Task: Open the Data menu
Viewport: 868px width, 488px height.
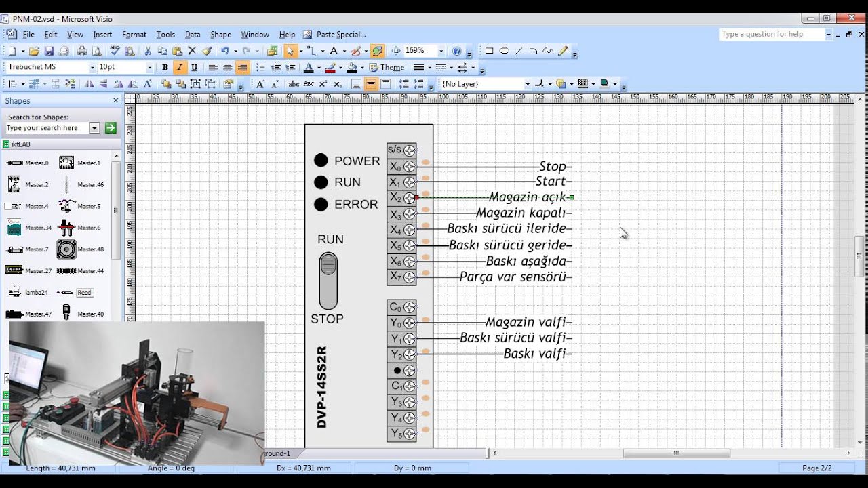Action: (x=193, y=35)
